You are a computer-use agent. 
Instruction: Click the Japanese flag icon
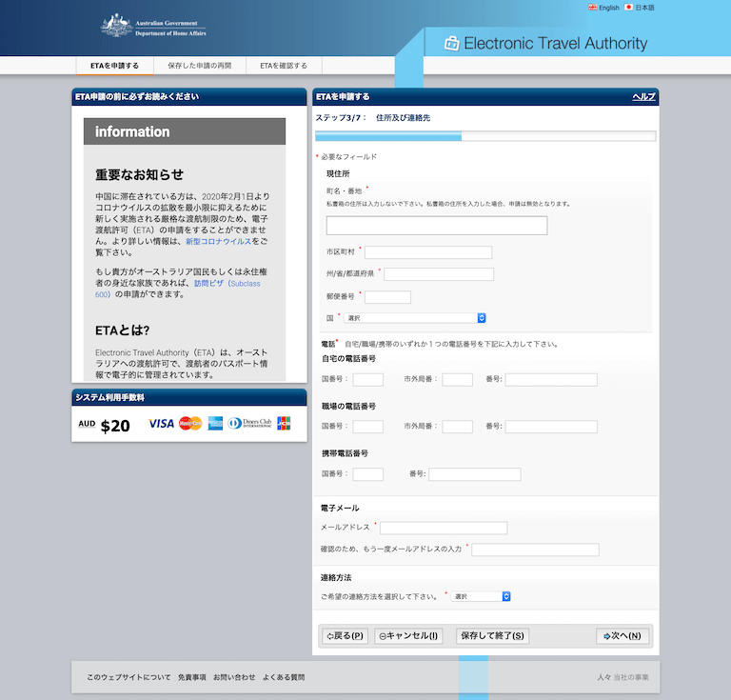(628, 7)
